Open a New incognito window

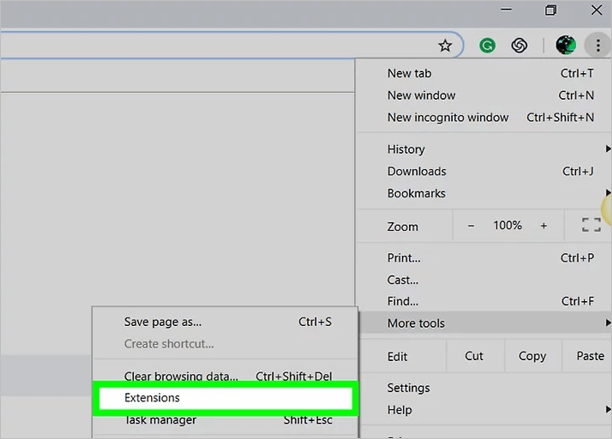point(448,117)
